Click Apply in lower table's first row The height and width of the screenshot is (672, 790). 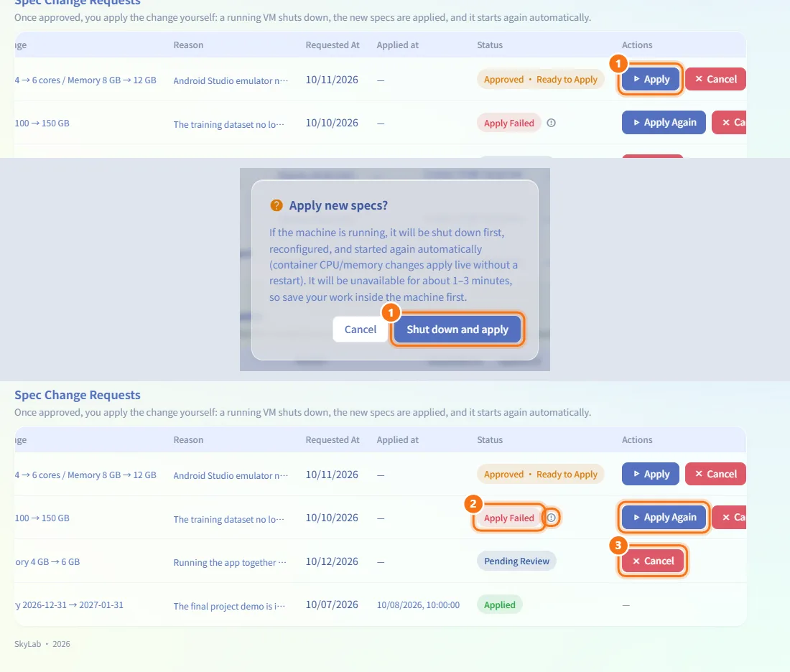tap(651, 474)
